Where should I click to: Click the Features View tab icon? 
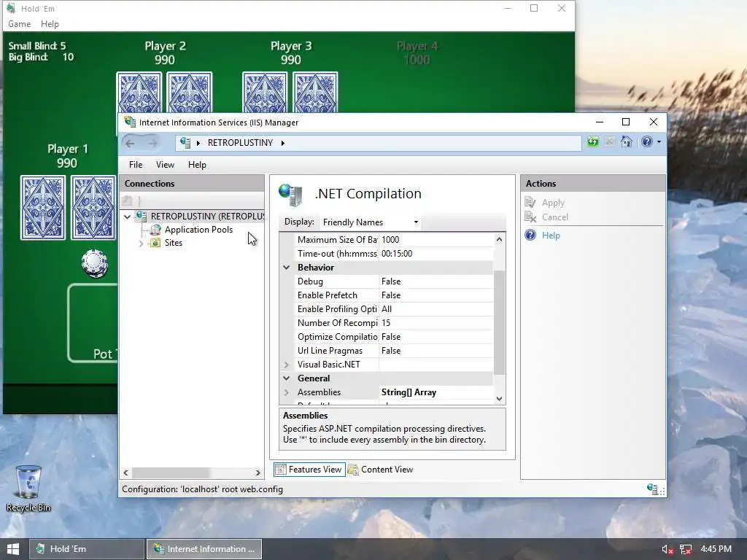(281, 470)
